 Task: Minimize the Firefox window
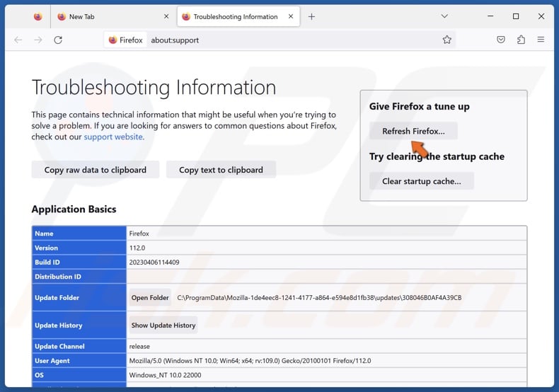coord(490,16)
